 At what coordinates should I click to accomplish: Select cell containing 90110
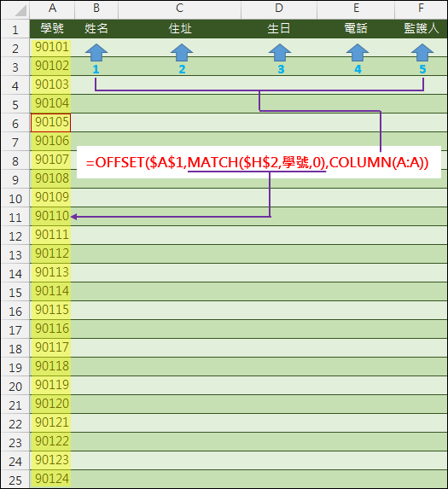click(51, 216)
